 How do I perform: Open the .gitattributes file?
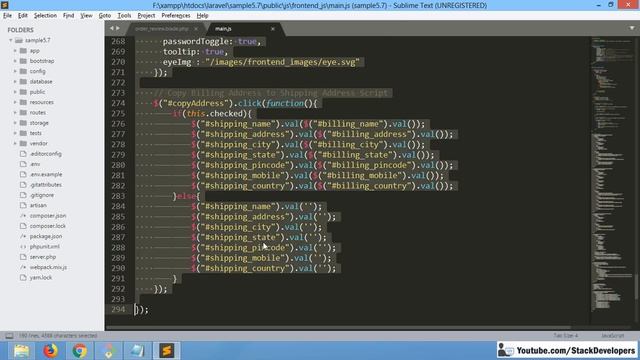click(45, 184)
